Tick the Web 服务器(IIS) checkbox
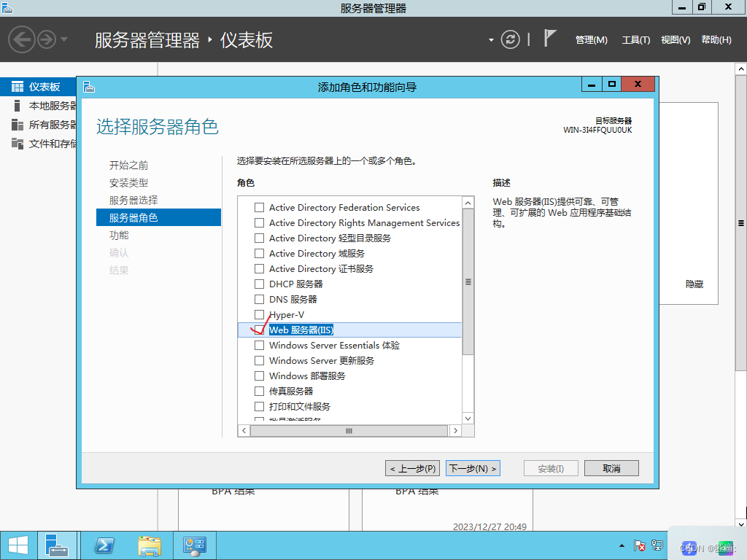 259,330
